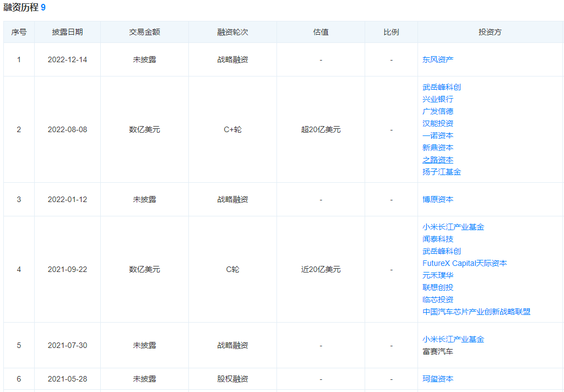Screen dimensions: 564x392
Task: Click the C+轮 round cell
Action: (x=233, y=129)
